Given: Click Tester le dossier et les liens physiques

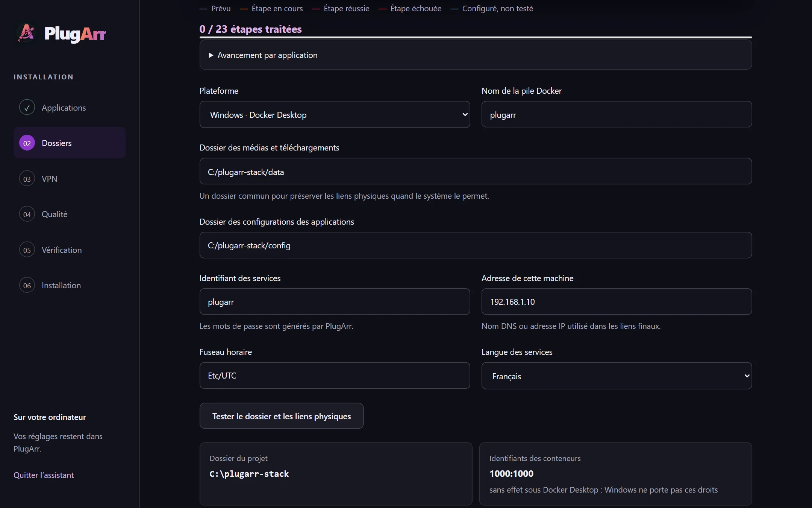Looking at the screenshot, I should [x=282, y=416].
